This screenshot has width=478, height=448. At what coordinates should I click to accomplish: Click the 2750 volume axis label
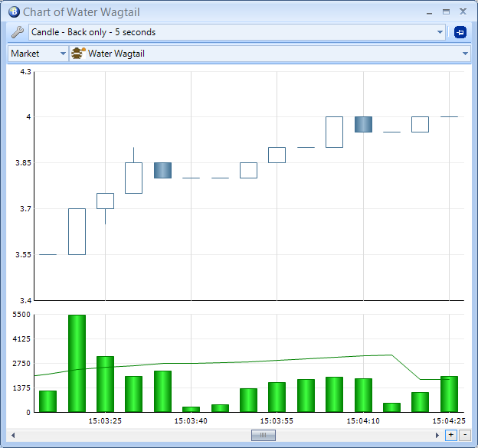pos(21,364)
